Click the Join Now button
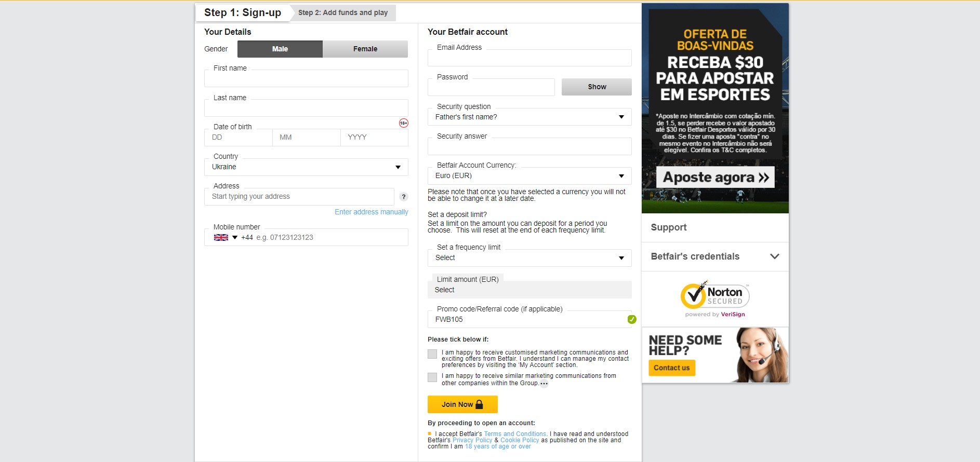980x462 pixels. (x=462, y=404)
